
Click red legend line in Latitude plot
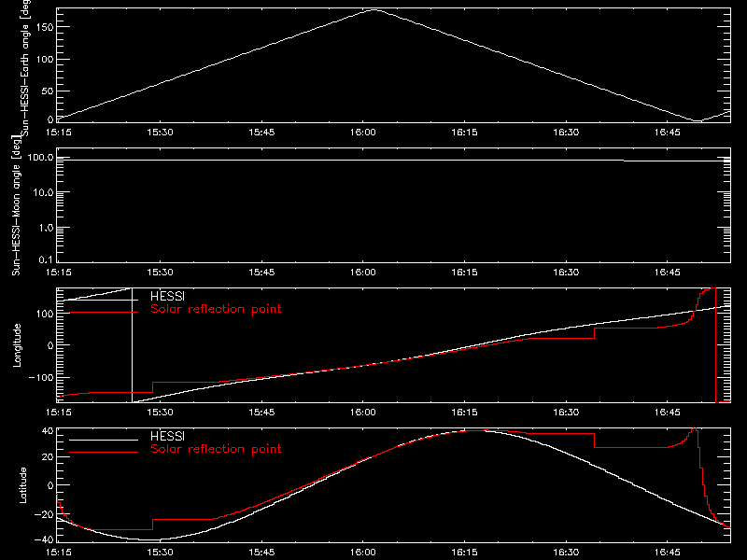coord(104,453)
